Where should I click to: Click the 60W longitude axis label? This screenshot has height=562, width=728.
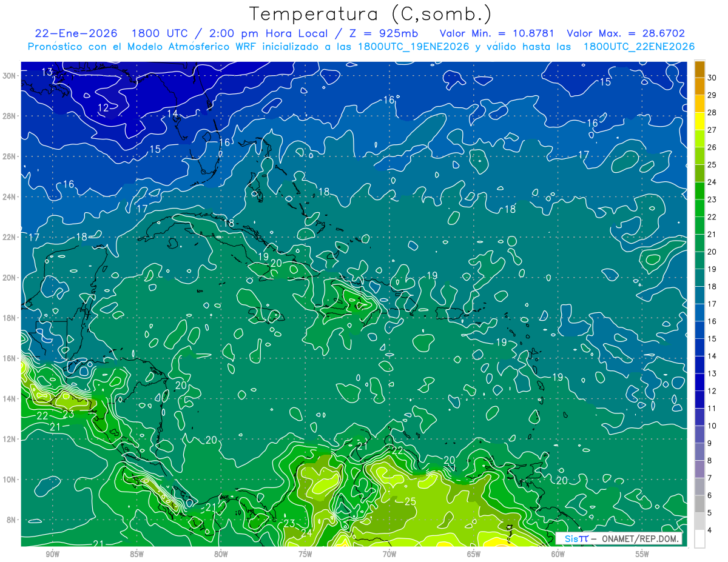click(x=558, y=554)
